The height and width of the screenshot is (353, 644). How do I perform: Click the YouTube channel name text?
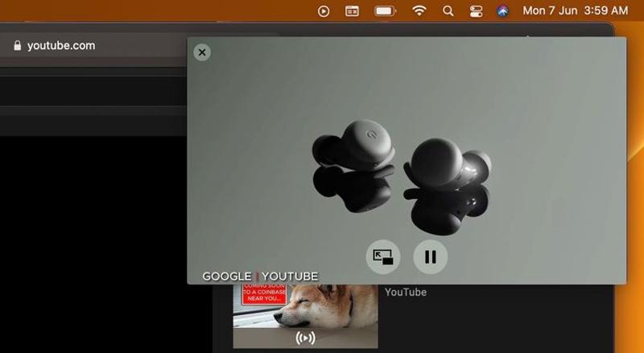point(406,292)
